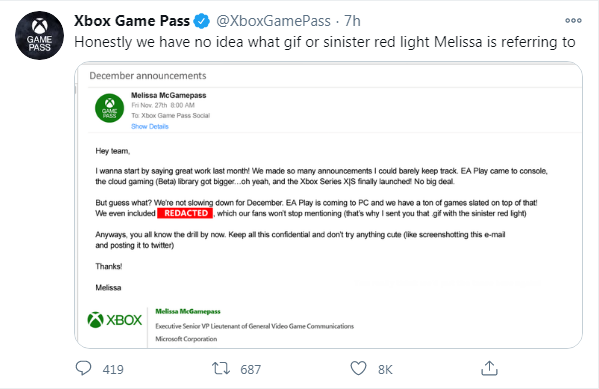Viewport: 599px width, 389px height.
Task: Open the 7h tweet timestamp
Action: coord(352,21)
